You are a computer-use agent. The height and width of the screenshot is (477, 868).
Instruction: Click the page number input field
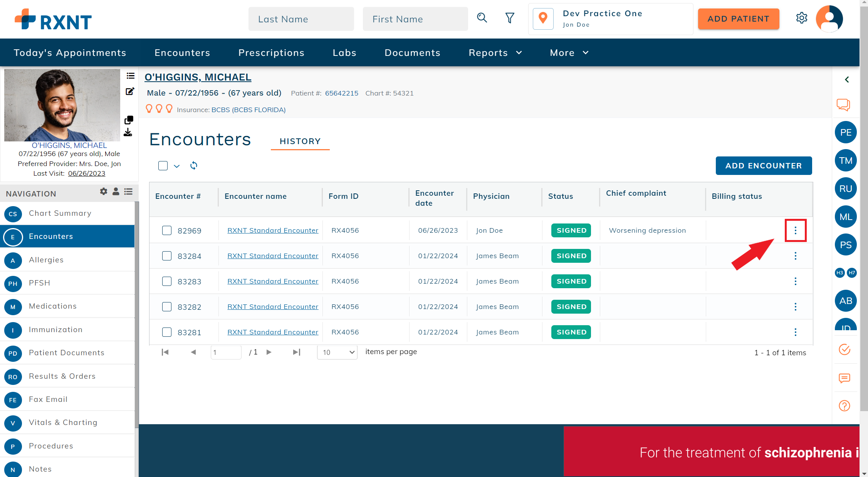click(226, 352)
